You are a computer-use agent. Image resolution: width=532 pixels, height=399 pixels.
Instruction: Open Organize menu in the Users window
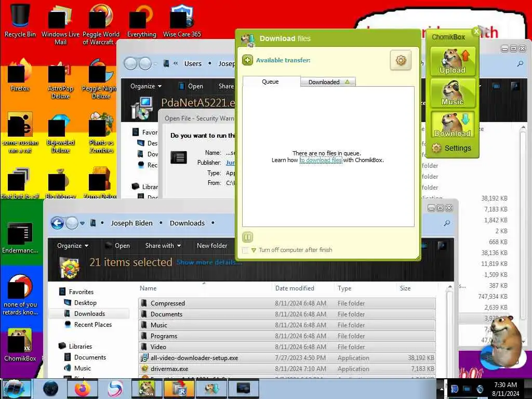[x=146, y=86]
